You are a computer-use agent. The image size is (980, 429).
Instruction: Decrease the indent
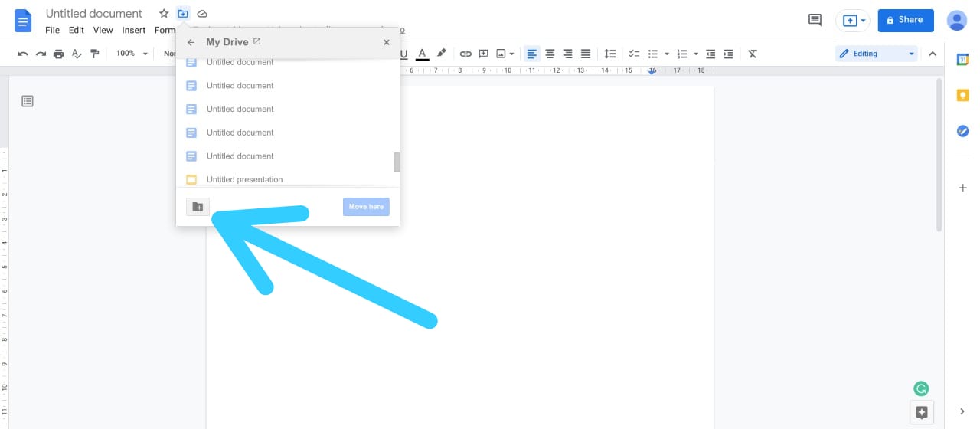tap(710, 54)
